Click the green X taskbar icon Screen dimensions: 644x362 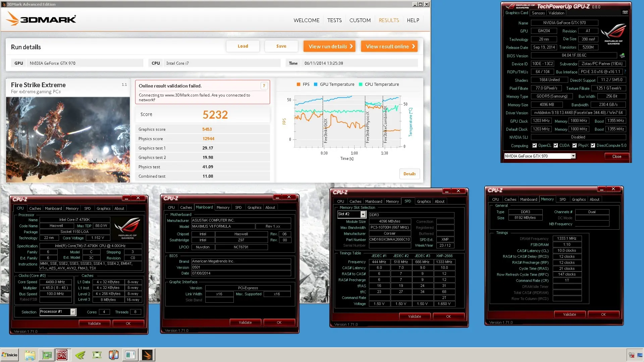pos(97,355)
